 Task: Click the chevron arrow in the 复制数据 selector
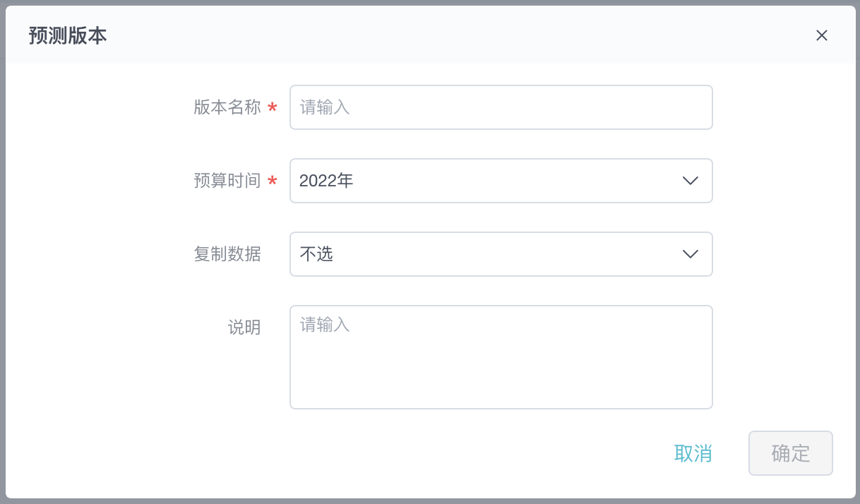pyautogui.click(x=691, y=254)
